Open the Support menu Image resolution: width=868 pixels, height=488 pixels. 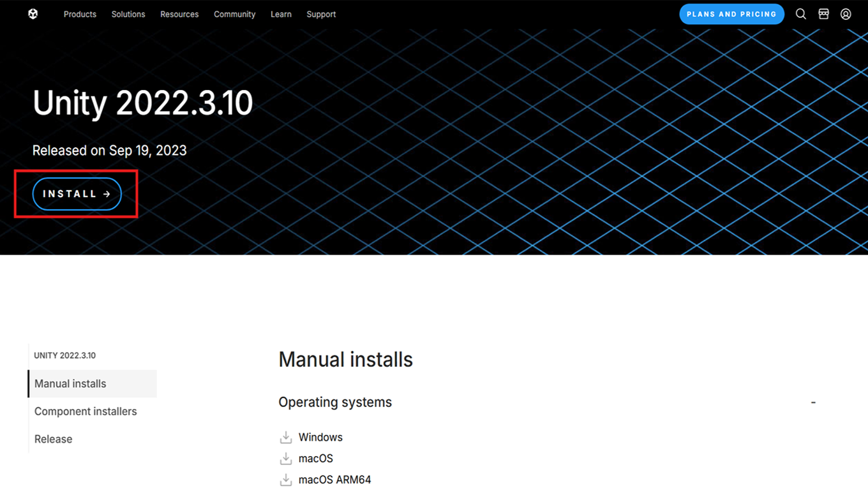click(x=321, y=14)
